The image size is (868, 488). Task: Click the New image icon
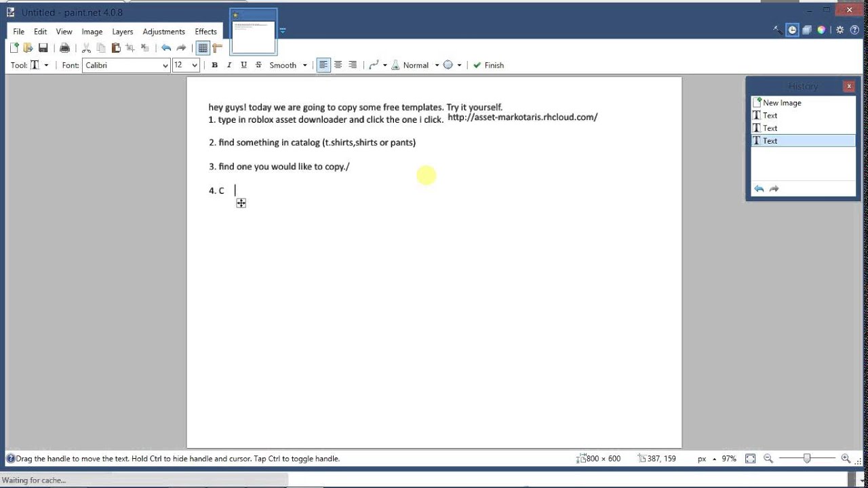pos(14,47)
